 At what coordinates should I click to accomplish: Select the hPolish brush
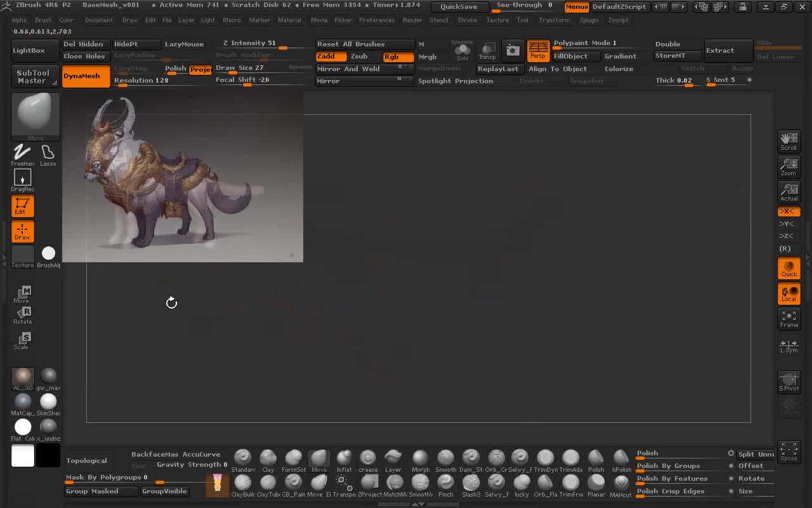(621, 461)
